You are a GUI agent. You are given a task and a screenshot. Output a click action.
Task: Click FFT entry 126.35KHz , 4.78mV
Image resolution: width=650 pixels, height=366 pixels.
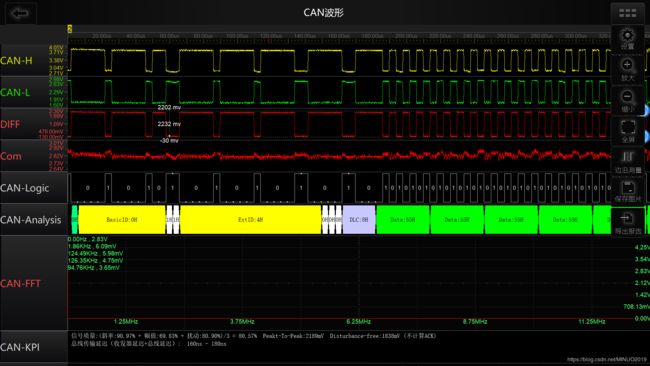95,260
